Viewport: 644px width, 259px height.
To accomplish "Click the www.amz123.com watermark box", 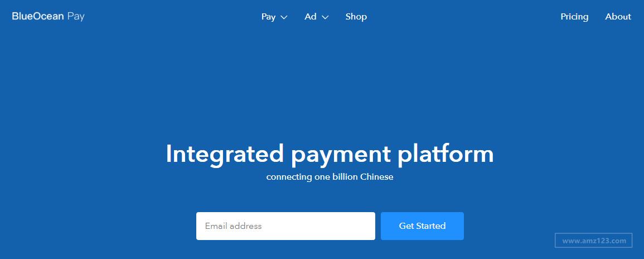I will tap(593, 241).
